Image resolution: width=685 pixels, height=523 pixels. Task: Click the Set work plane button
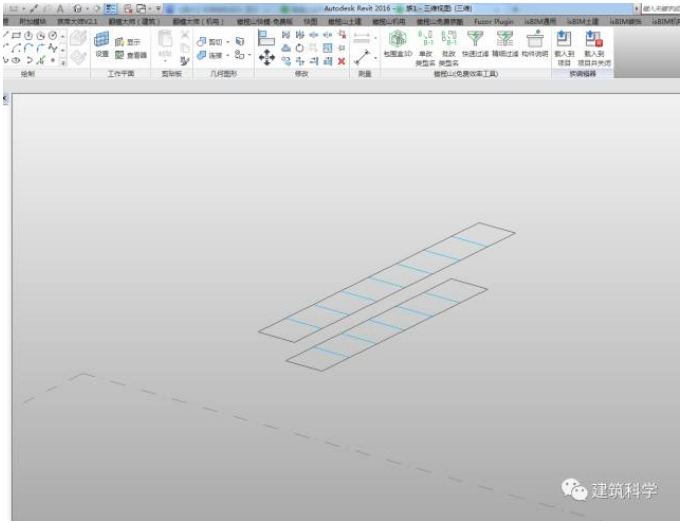(x=102, y=45)
